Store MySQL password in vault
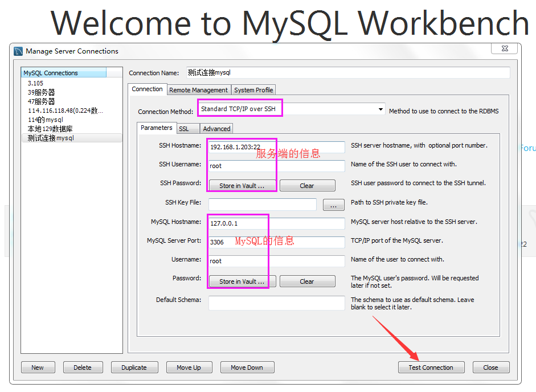 tap(242, 281)
